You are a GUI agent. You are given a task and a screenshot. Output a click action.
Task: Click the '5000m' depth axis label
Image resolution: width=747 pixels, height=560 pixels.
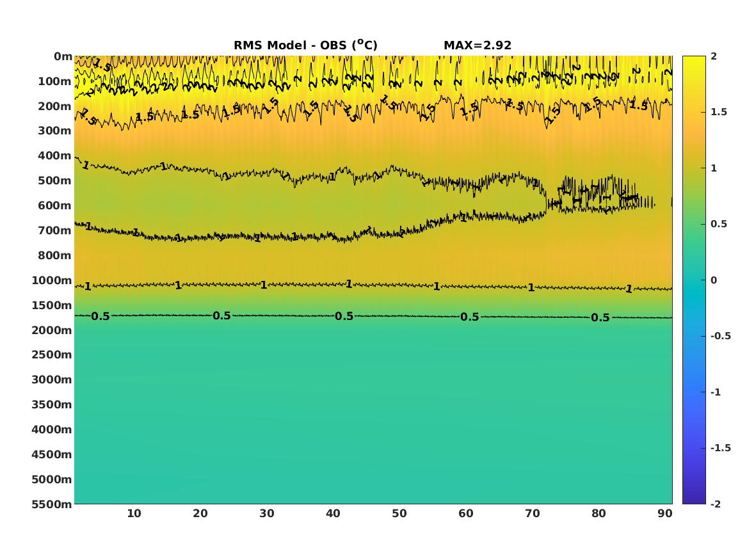52,479
